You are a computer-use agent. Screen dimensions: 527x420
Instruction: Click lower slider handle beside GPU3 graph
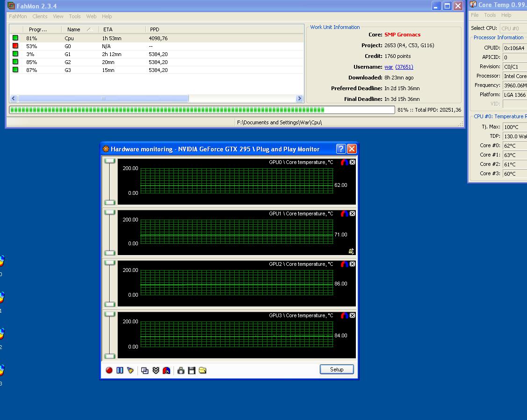coord(109,356)
